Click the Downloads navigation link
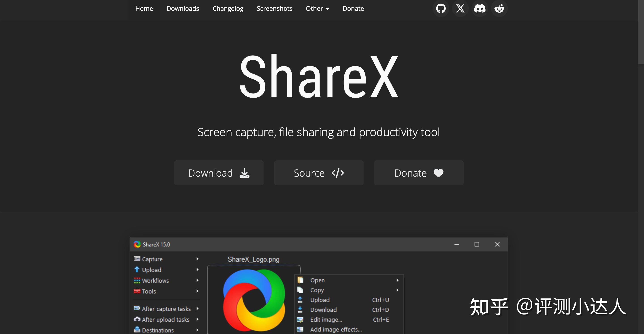Image resolution: width=644 pixels, height=334 pixels. (x=183, y=9)
